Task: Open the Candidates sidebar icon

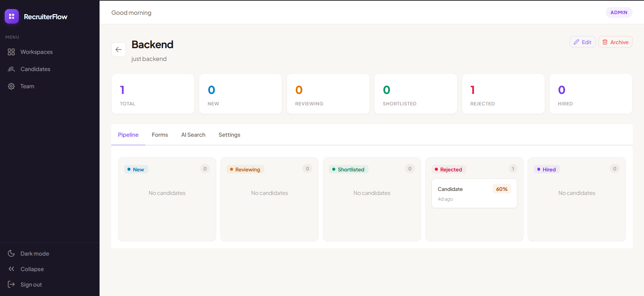Action: [11, 69]
